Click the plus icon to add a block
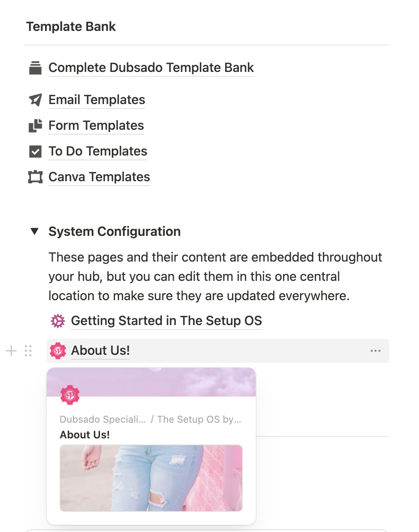The width and height of the screenshot is (419, 532). 11,351
